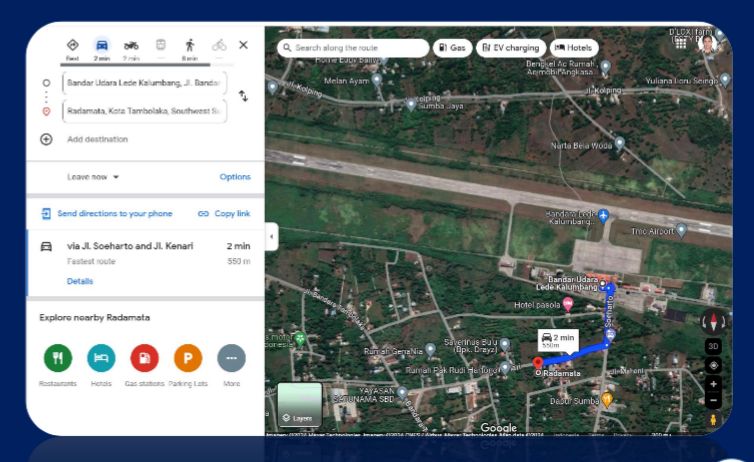Image resolution: width=754 pixels, height=462 pixels.
Task: Click the Options link
Action: [235, 177]
